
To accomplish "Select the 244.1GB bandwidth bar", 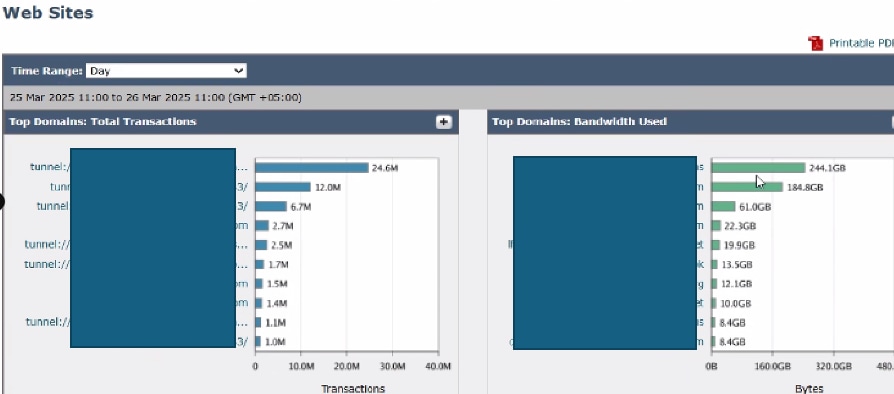I will [x=758, y=168].
